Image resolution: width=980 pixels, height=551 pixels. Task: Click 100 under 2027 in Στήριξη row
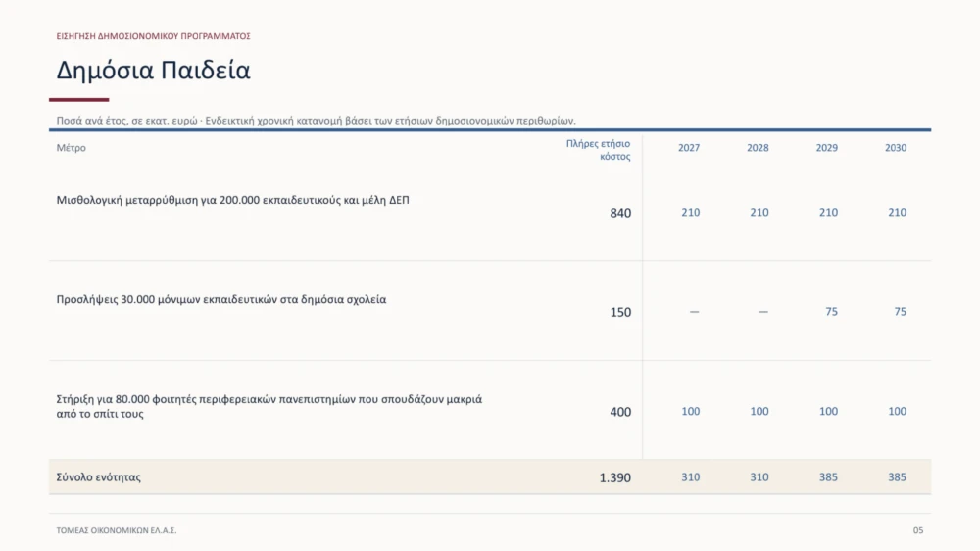pyautogui.click(x=691, y=412)
